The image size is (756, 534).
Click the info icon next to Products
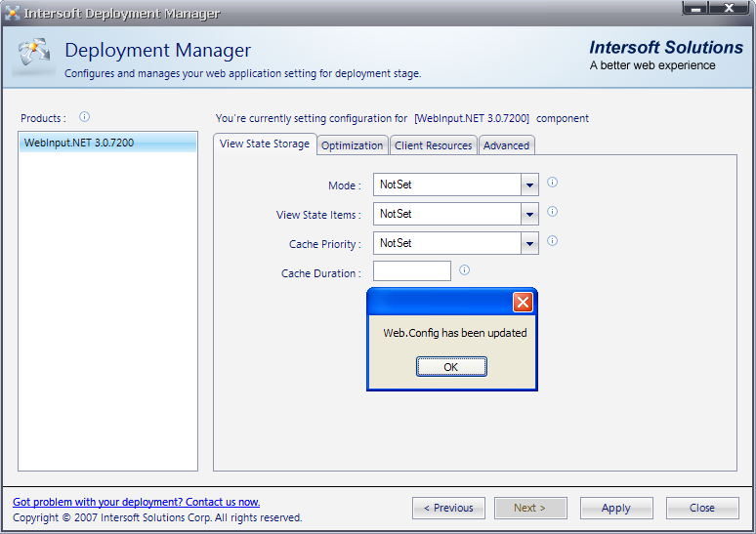coord(84,117)
